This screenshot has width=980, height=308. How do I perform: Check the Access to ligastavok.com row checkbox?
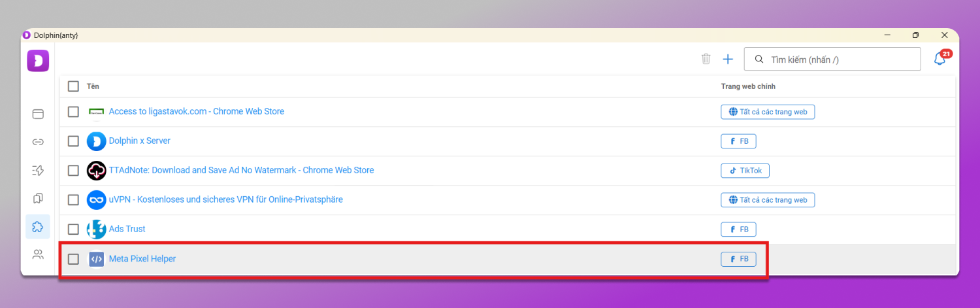(x=73, y=112)
